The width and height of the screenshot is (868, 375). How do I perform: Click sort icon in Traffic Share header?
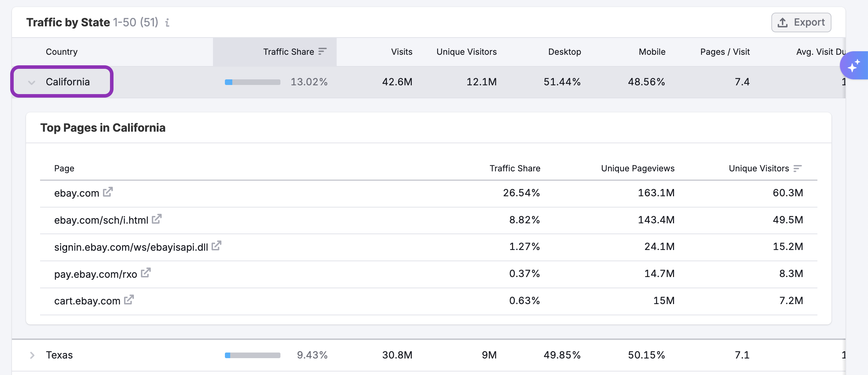322,52
